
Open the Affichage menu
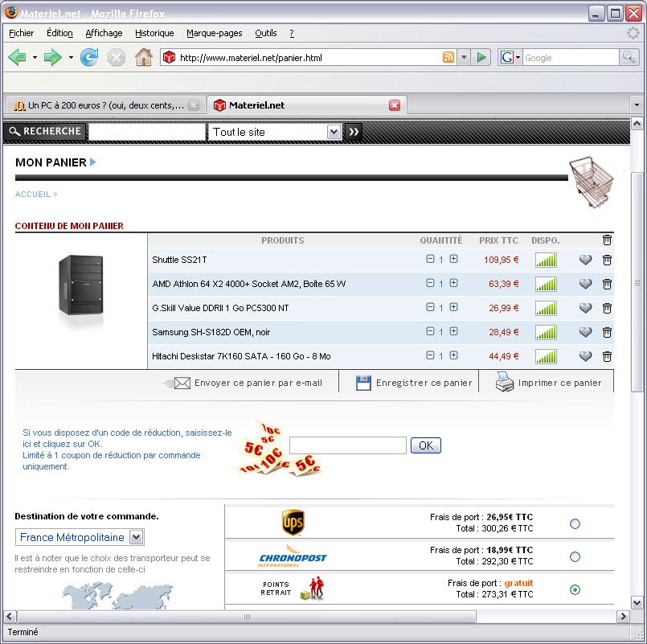point(104,33)
